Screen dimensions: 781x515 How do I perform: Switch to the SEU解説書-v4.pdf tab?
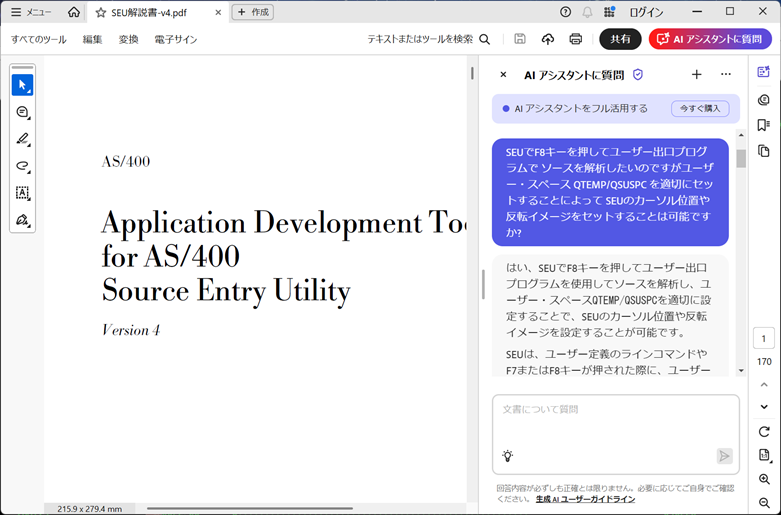tap(148, 12)
